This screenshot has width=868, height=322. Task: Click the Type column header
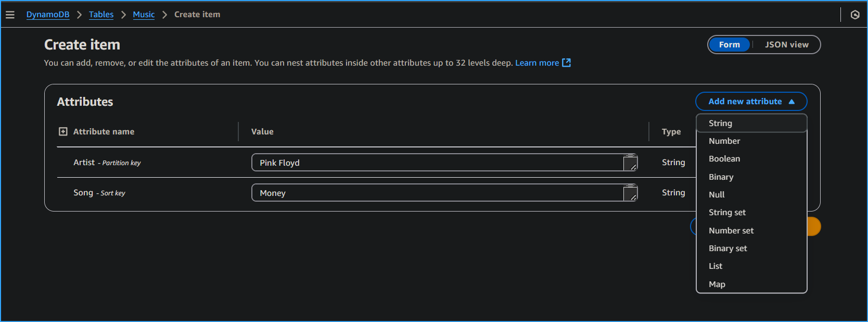pyautogui.click(x=671, y=132)
